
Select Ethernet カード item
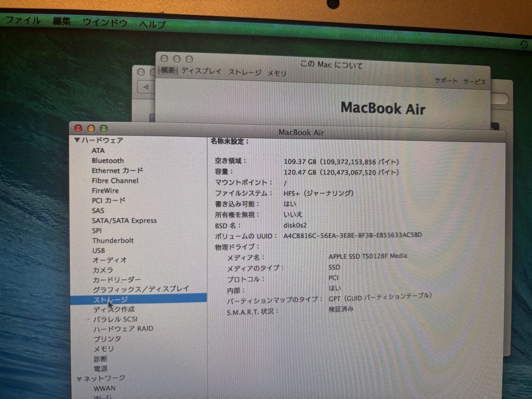(117, 170)
